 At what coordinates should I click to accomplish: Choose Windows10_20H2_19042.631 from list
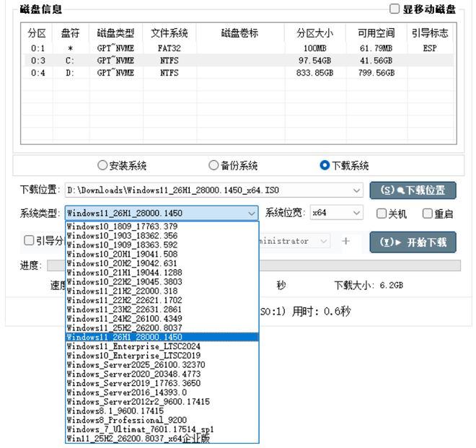tap(162, 263)
